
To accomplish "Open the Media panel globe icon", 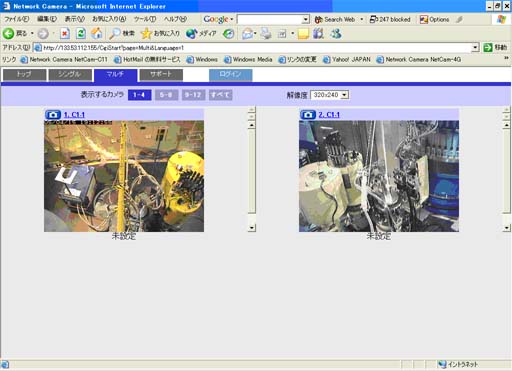I will pos(192,33).
